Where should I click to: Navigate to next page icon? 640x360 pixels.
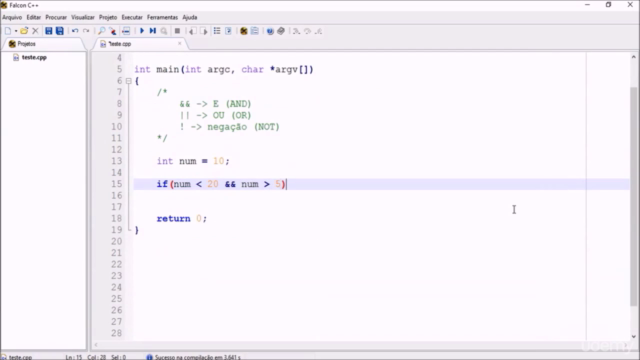pyautogui.click(x=204, y=31)
